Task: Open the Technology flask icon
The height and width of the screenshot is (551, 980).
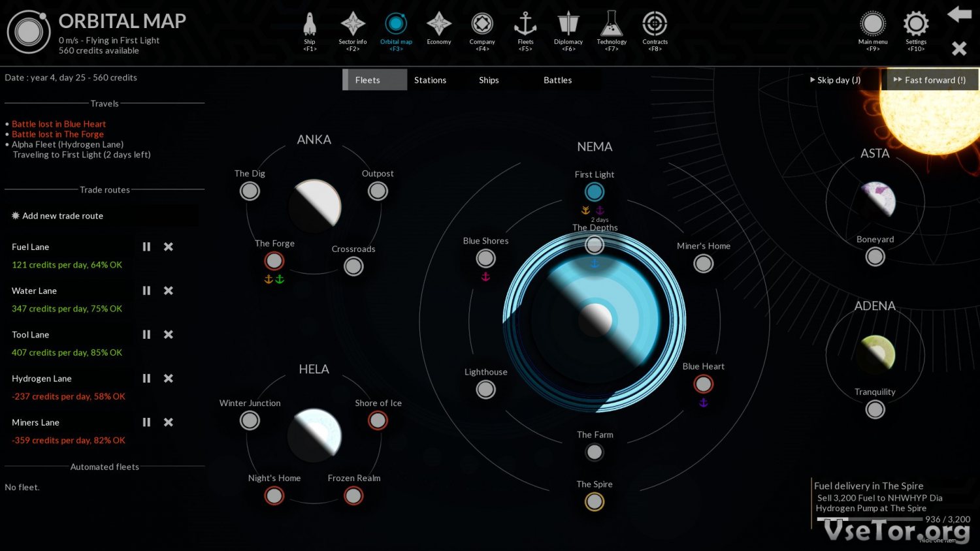Action: [x=612, y=26]
